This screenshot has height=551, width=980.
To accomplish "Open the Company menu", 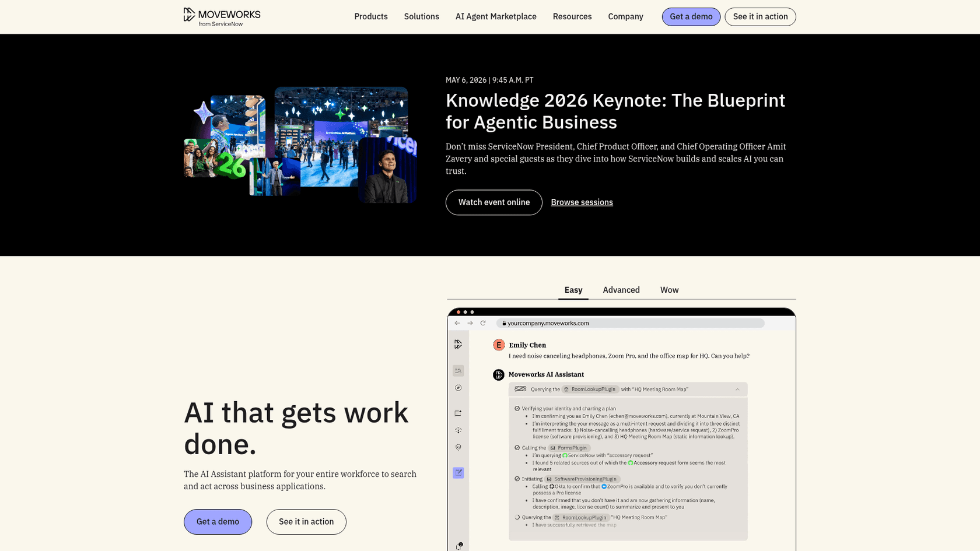I will point(625,16).
